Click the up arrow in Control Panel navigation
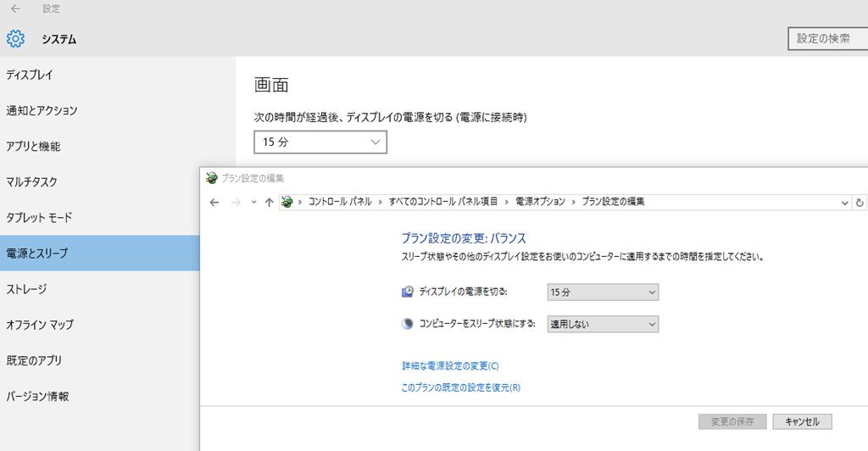Screen dimensions: 868x451 [270, 202]
